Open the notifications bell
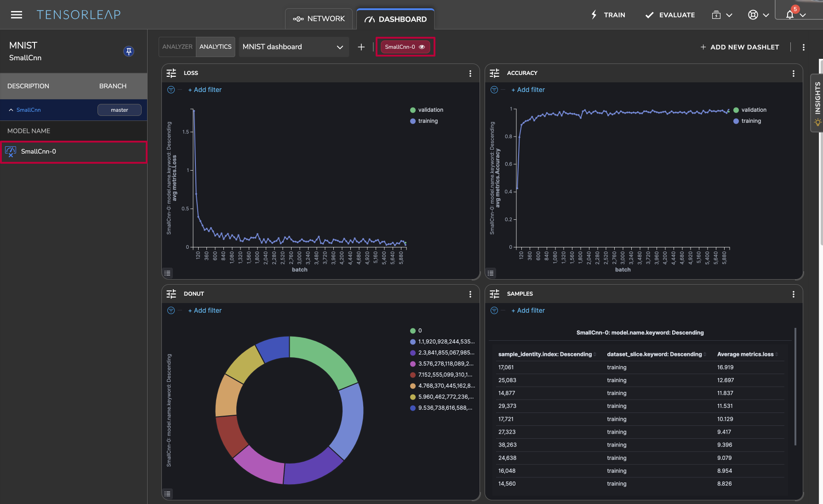 tap(790, 15)
